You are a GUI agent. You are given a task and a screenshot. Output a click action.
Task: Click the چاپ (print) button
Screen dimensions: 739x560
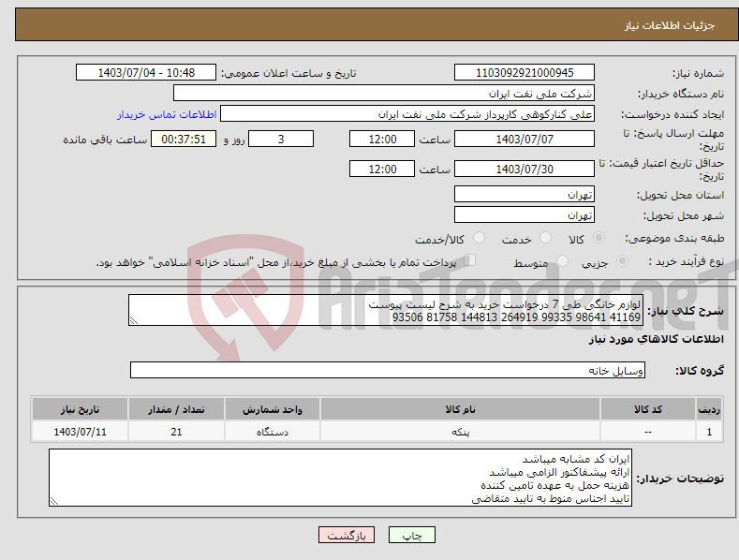pyautogui.click(x=411, y=535)
